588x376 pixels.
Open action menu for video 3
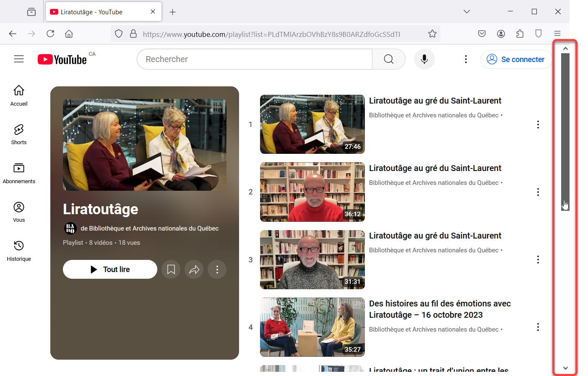538,259
